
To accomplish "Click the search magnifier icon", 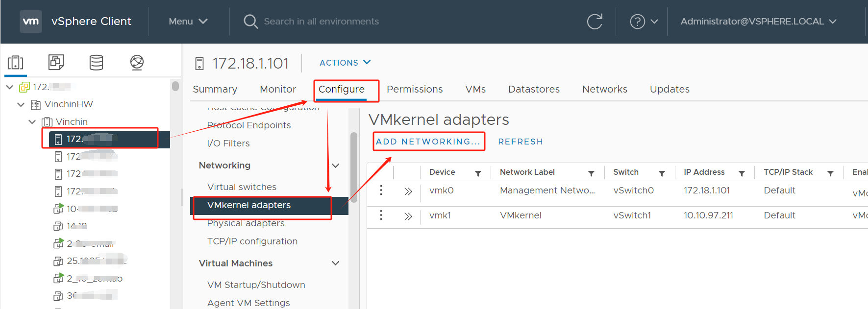I will pos(250,22).
